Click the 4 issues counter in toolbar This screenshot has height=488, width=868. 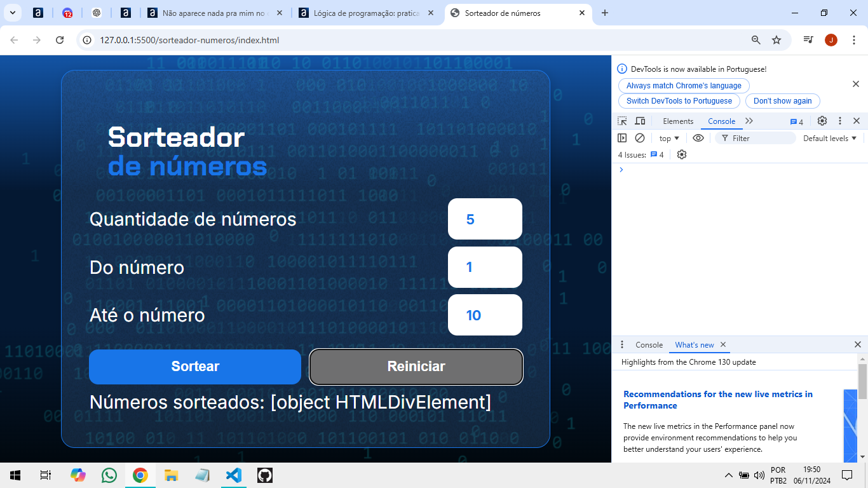click(x=797, y=121)
